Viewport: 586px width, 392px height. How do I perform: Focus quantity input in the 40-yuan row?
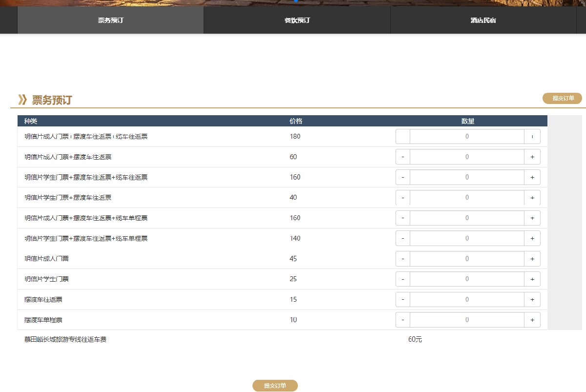467,198
